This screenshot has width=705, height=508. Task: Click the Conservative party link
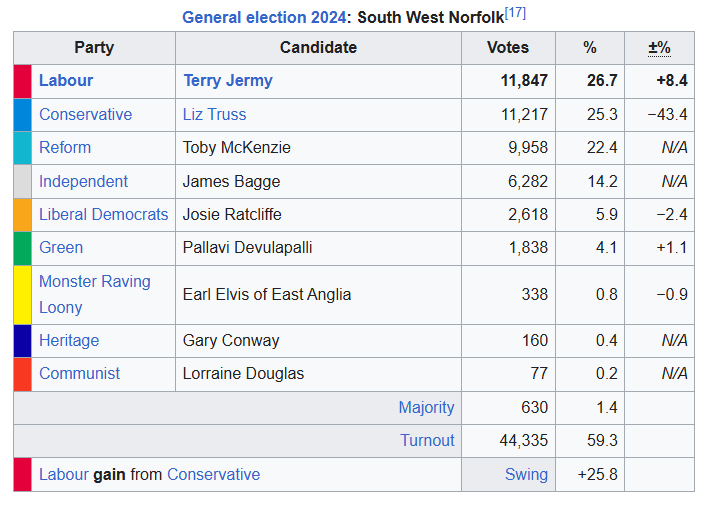tap(85, 114)
